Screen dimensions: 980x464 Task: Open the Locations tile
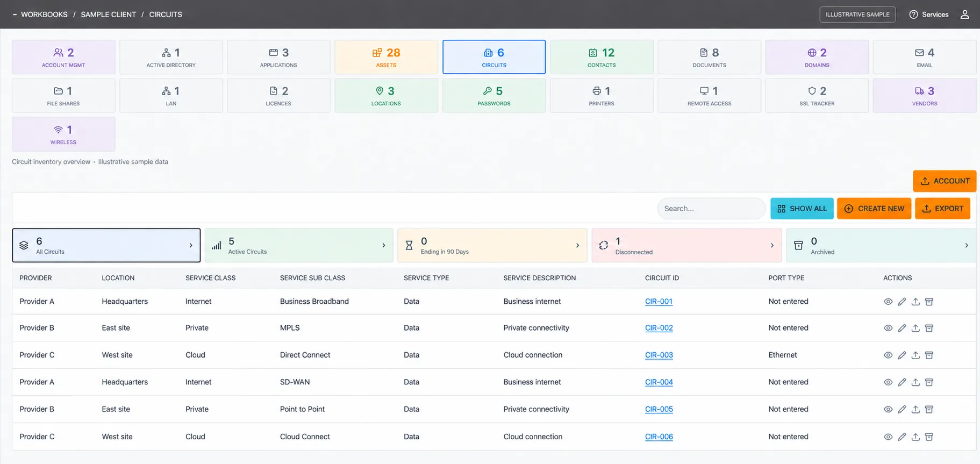click(386, 96)
